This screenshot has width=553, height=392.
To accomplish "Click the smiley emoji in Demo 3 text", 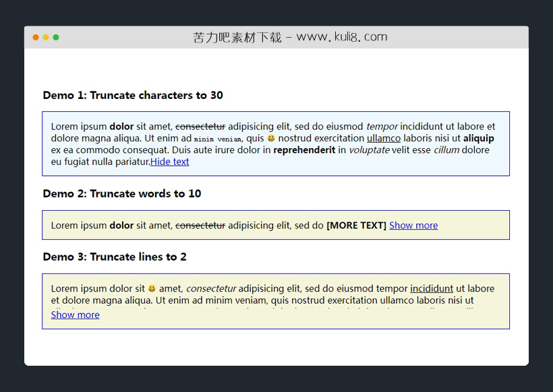I will pos(152,289).
